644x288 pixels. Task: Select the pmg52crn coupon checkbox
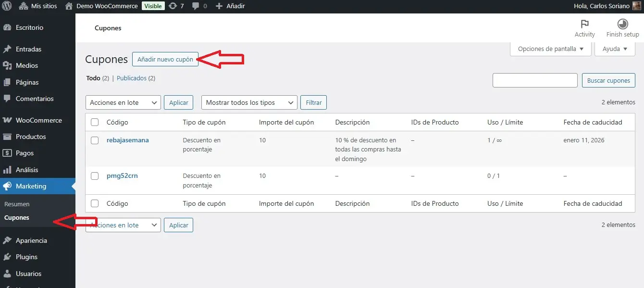coord(95,176)
